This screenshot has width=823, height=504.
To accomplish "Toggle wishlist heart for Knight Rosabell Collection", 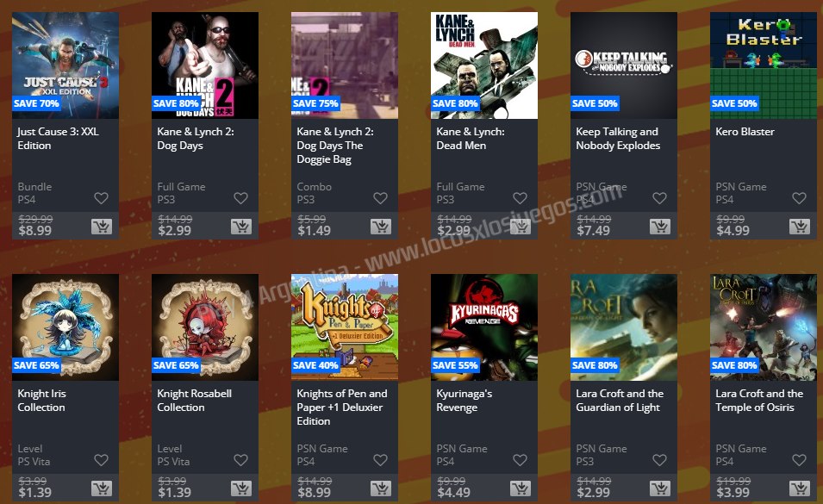I will point(241,460).
